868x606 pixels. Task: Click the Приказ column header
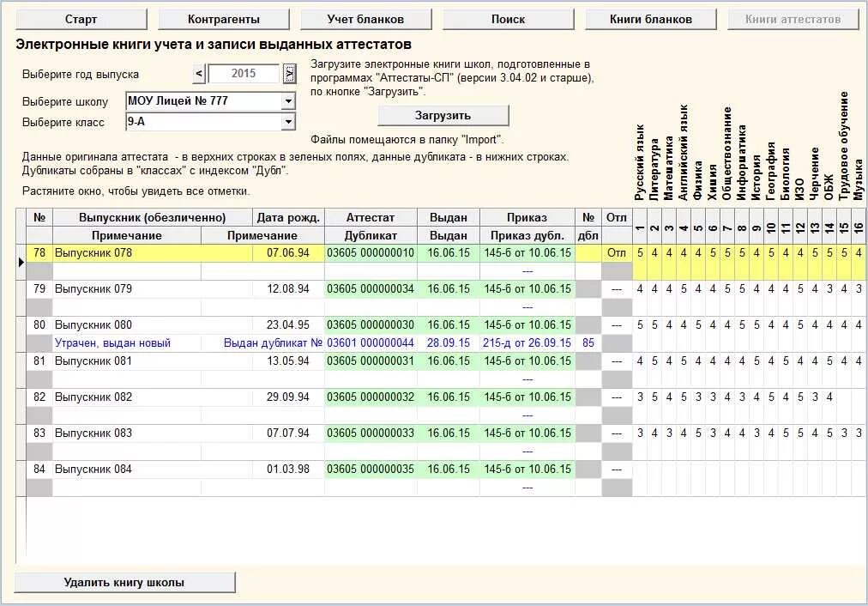coord(527,217)
